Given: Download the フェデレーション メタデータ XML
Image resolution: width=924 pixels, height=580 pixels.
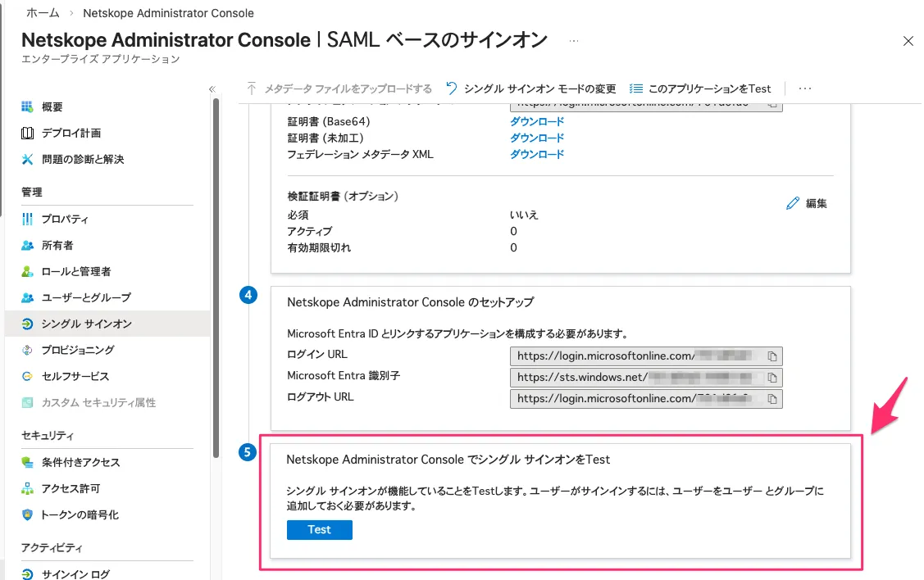Looking at the screenshot, I should click(537, 155).
